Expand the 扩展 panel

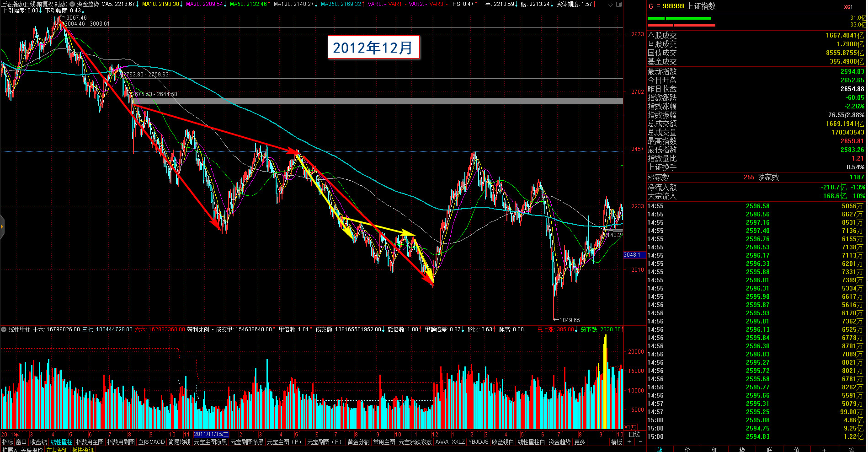[9, 449]
